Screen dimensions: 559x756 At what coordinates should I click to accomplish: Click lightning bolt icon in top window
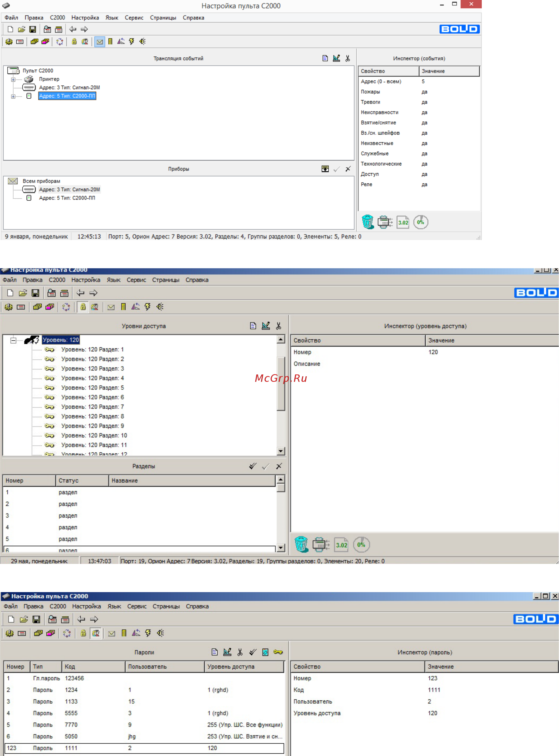coord(132,42)
